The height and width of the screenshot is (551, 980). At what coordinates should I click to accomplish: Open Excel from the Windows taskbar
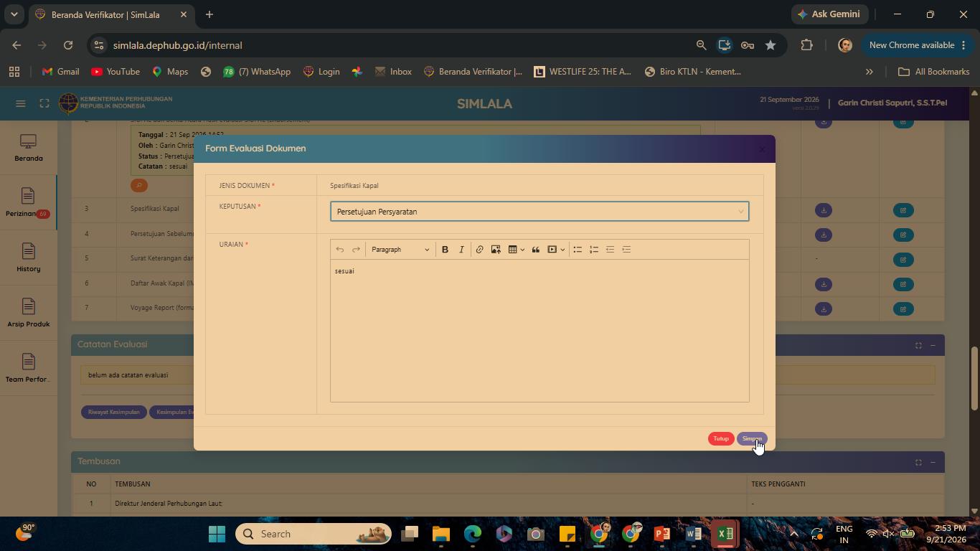click(x=725, y=534)
